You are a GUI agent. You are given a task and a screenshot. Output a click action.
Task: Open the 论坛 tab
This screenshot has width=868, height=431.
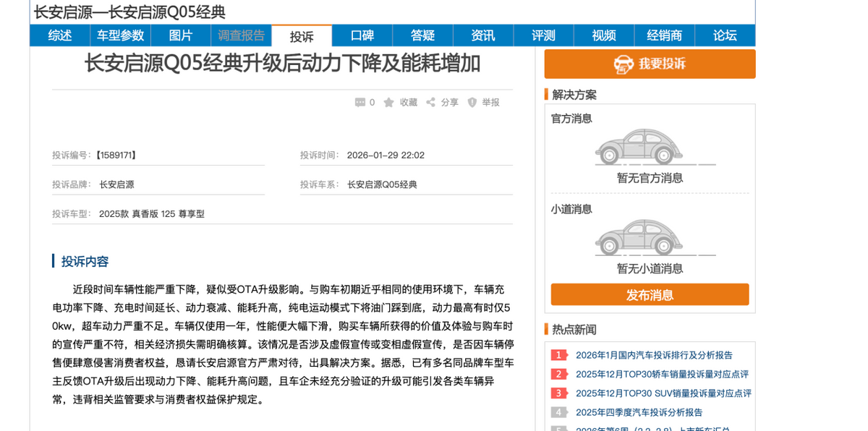click(x=725, y=35)
